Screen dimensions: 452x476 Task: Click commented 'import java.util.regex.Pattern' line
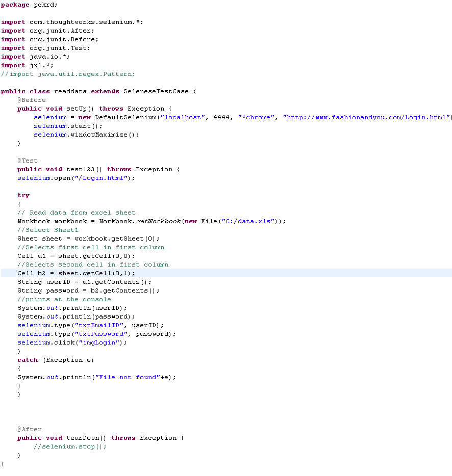[68, 74]
